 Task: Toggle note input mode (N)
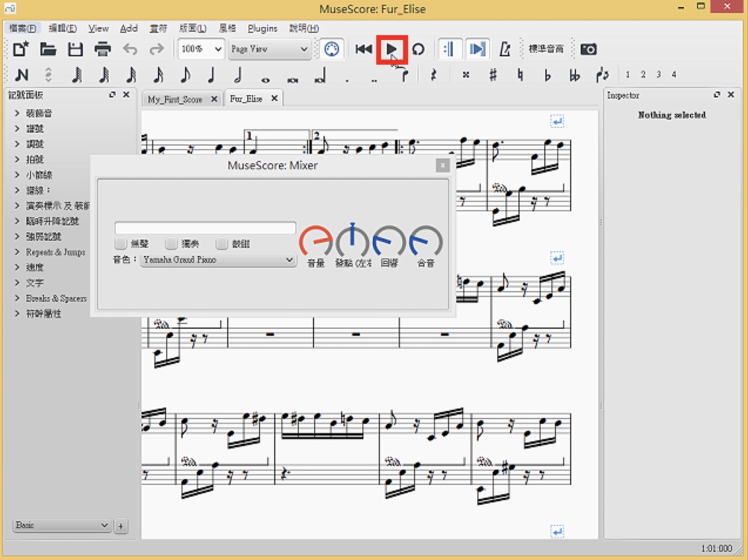coord(22,75)
